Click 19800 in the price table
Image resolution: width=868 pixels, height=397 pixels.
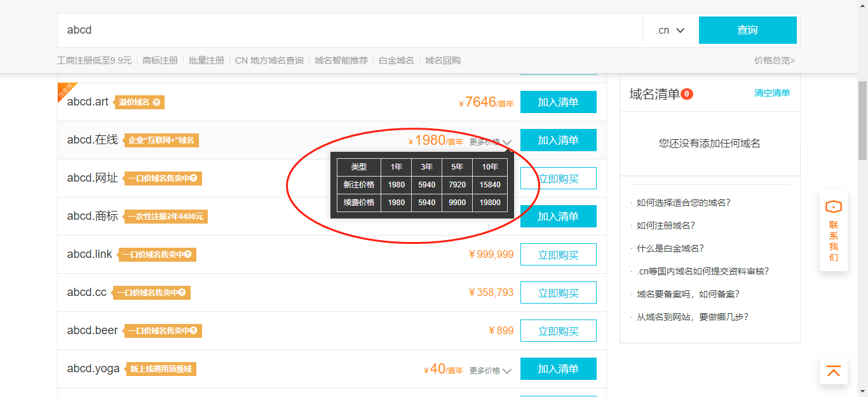click(x=490, y=203)
